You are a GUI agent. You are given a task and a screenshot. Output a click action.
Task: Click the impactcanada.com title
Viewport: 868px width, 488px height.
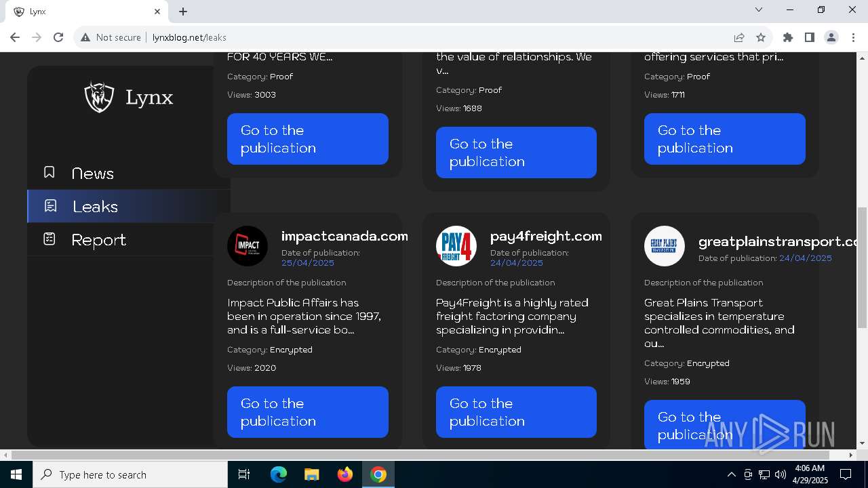point(344,236)
